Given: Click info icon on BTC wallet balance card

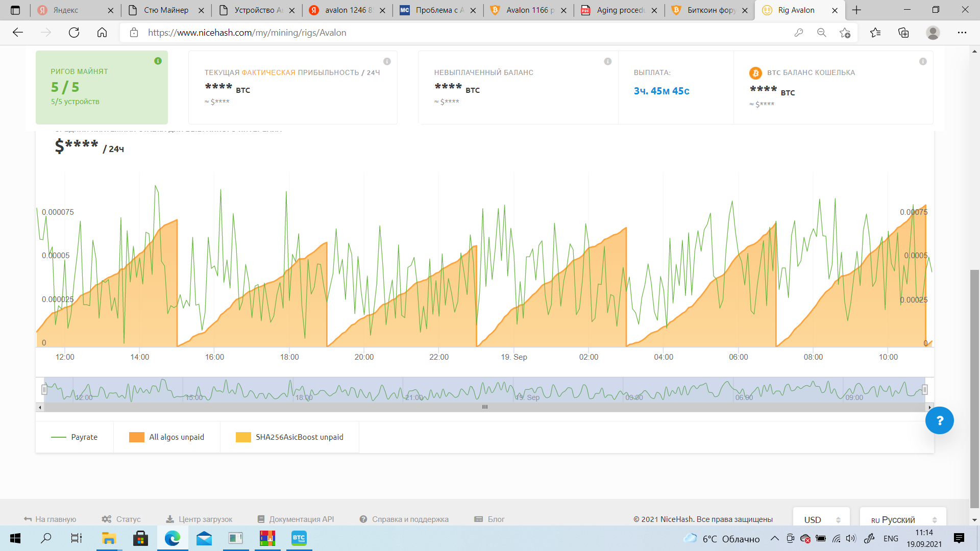Looking at the screenshot, I should tap(923, 62).
